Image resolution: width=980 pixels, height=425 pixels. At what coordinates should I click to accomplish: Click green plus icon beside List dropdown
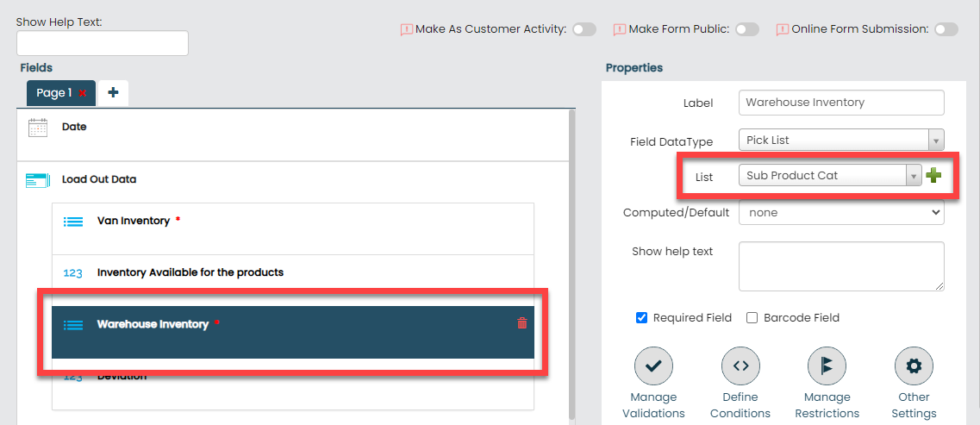933,176
